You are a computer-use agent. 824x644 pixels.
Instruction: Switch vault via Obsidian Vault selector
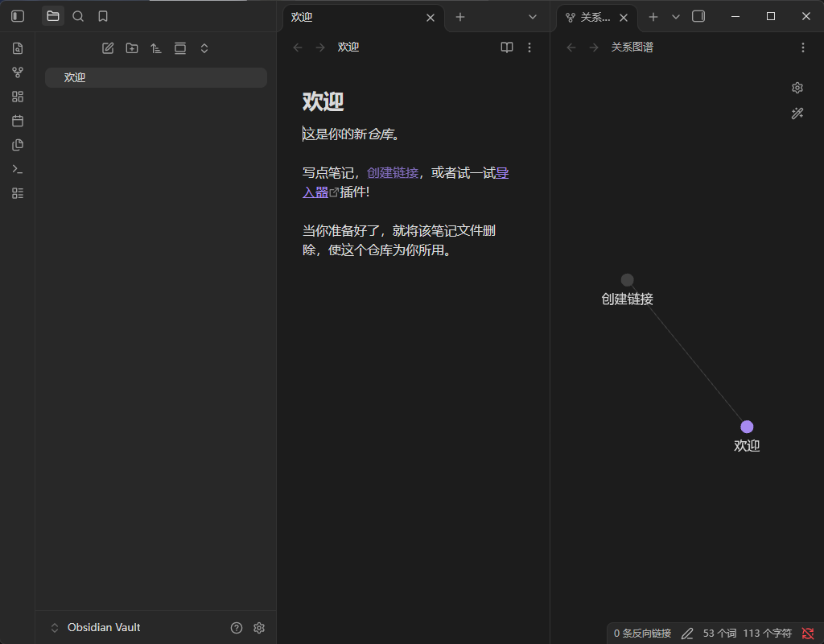pyautogui.click(x=95, y=627)
